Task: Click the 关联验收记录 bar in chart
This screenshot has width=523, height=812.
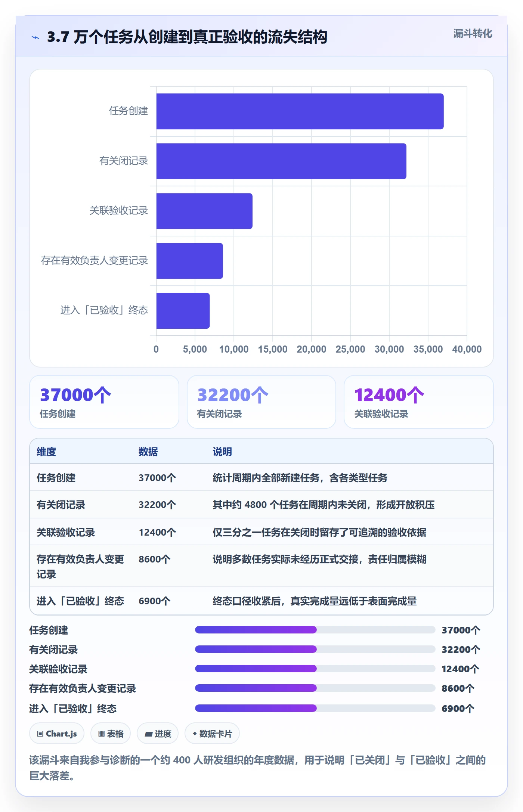Action: pos(204,211)
